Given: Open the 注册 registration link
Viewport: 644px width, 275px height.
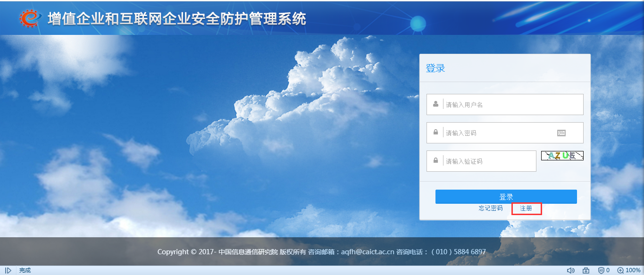Looking at the screenshot, I should (x=526, y=208).
